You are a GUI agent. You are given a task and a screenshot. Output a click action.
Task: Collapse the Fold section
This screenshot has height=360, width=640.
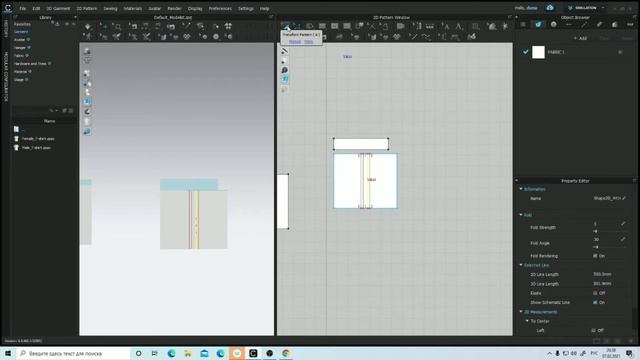(x=521, y=215)
